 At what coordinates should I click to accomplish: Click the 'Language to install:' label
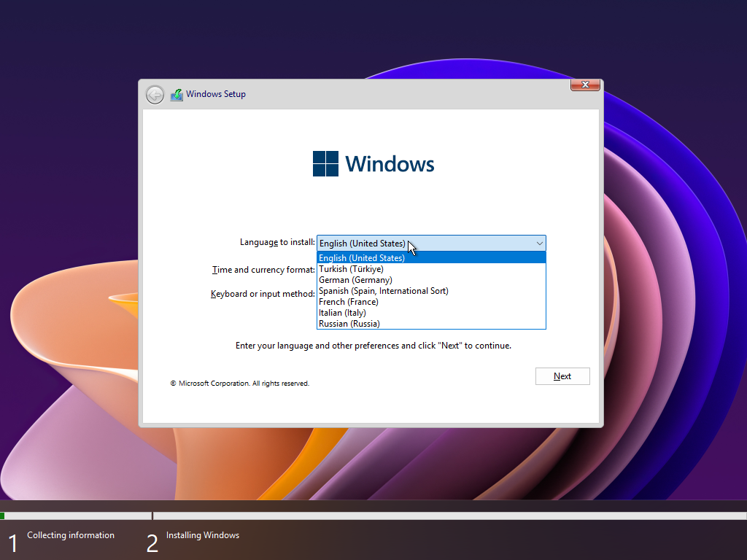click(x=277, y=242)
